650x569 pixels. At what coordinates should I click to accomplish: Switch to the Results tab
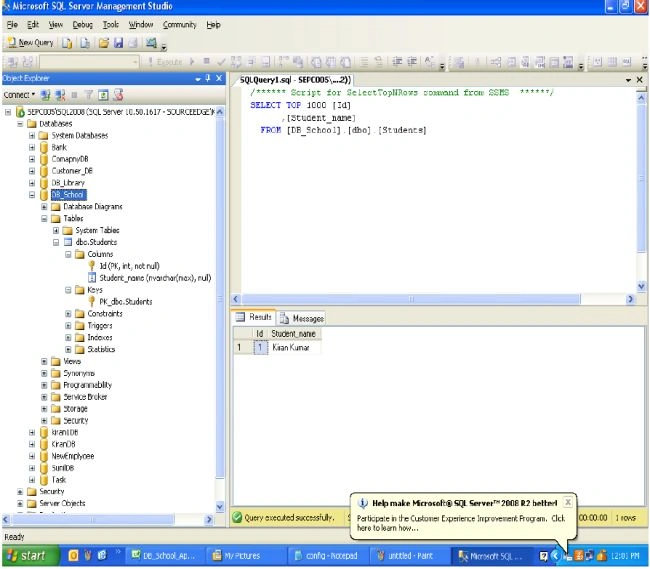[x=254, y=317]
